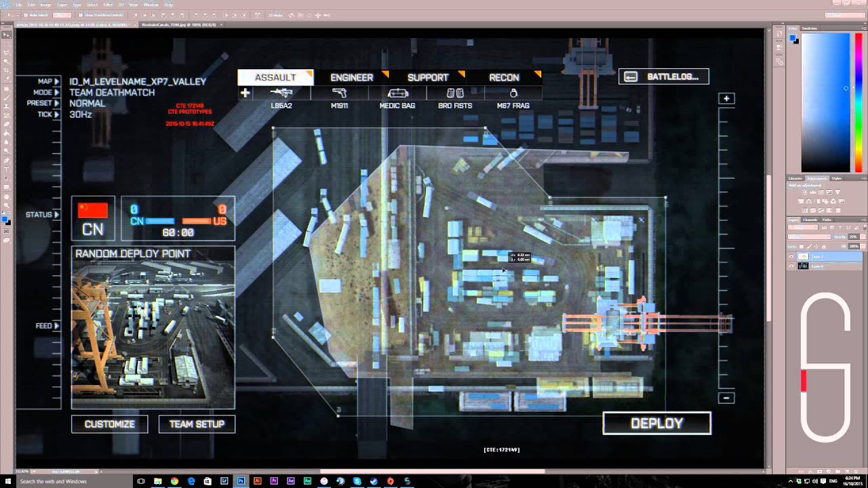
Task: Select the Eraser tool
Action: click(x=6, y=123)
